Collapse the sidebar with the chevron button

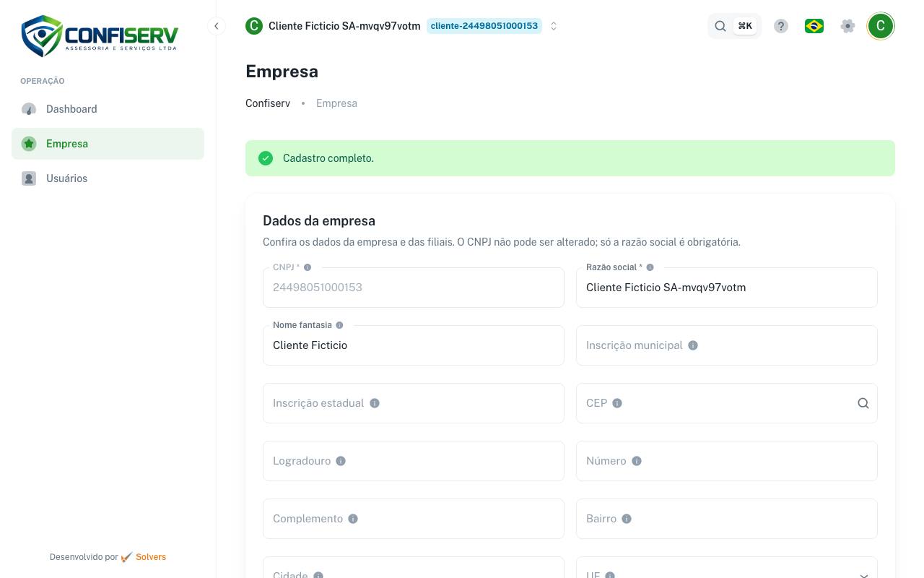coord(216,26)
